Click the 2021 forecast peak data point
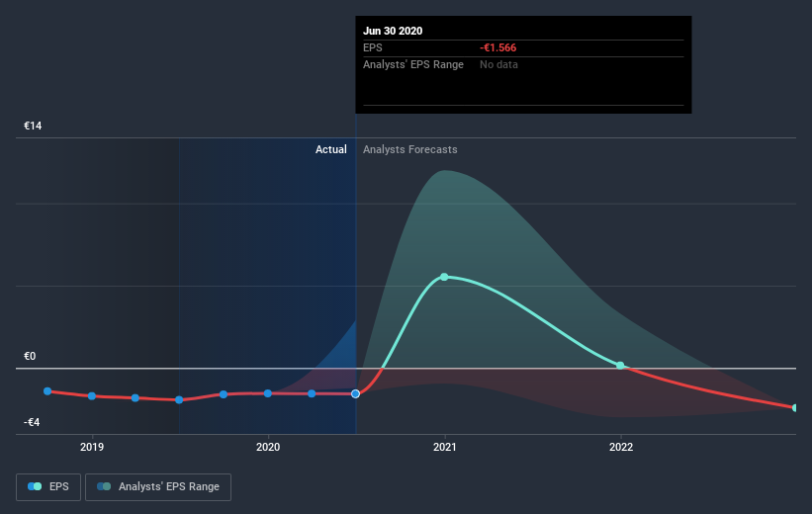The width and height of the screenshot is (812, 514). (x=444, y=277)
